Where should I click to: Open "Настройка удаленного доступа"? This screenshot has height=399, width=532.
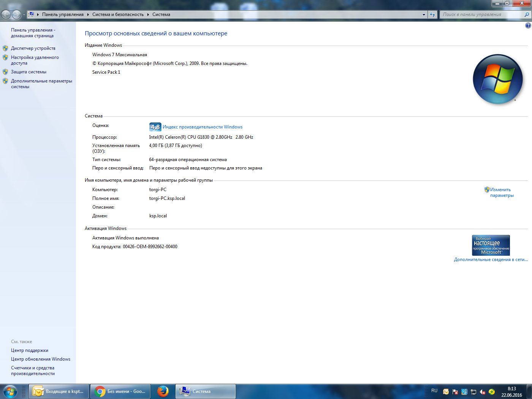(35, 60)
